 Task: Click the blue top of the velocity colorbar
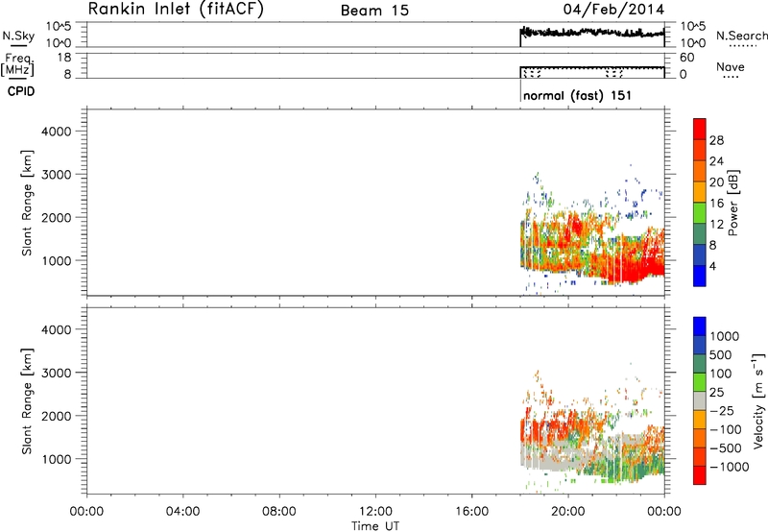point(700,326)
